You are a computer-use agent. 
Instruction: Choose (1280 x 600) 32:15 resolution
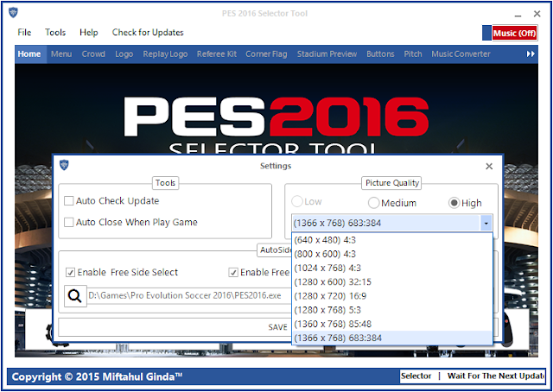coord(392,282)
